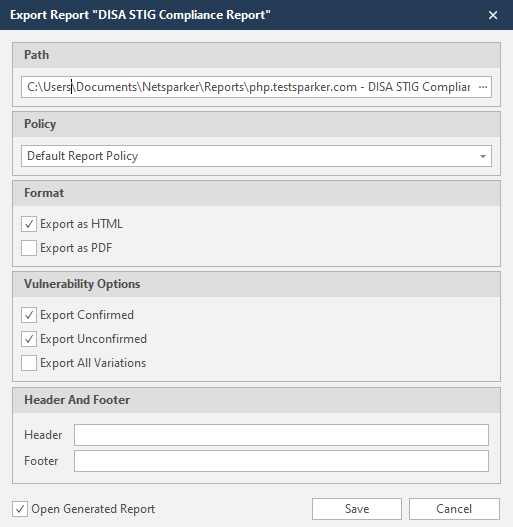Uncheck the Export Confirmed checkbox
Viewport: 513px width, 527px height.
click(x=29, y=315)
